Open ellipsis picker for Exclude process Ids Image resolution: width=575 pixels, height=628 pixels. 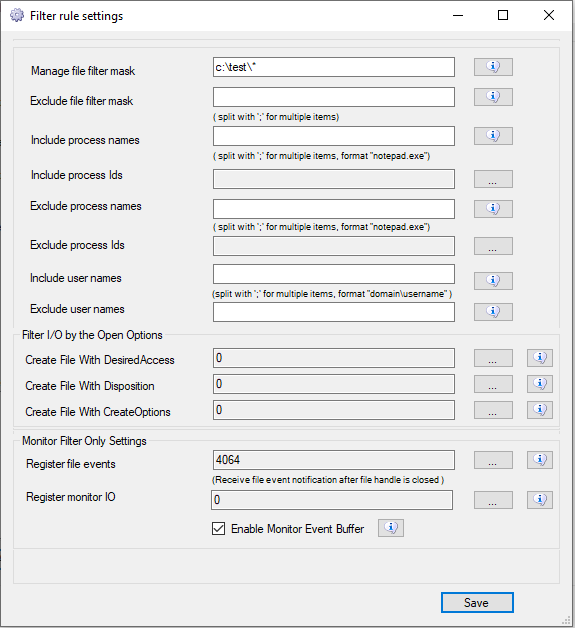493,246
